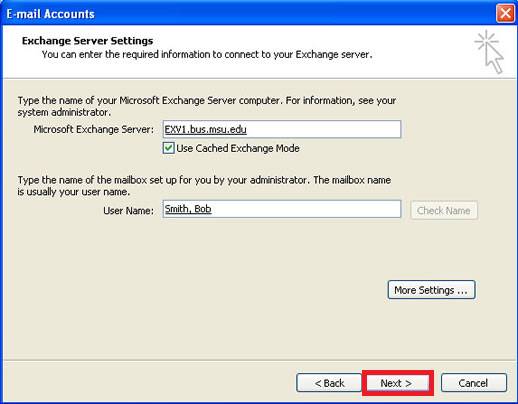The image size is (518, 404).
Task: Click the 'Type the name of your Microsoft Exchange' instruction
Action: (207, 106)
